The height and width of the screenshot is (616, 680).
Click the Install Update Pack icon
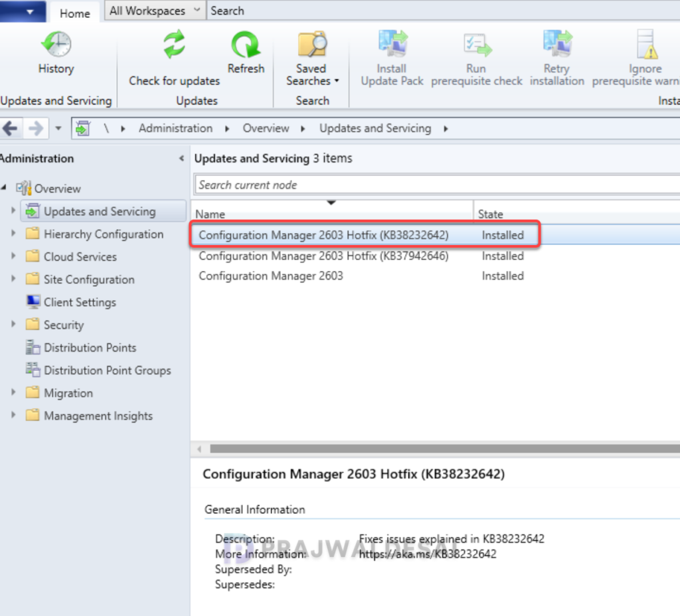(x=392, y=44)
